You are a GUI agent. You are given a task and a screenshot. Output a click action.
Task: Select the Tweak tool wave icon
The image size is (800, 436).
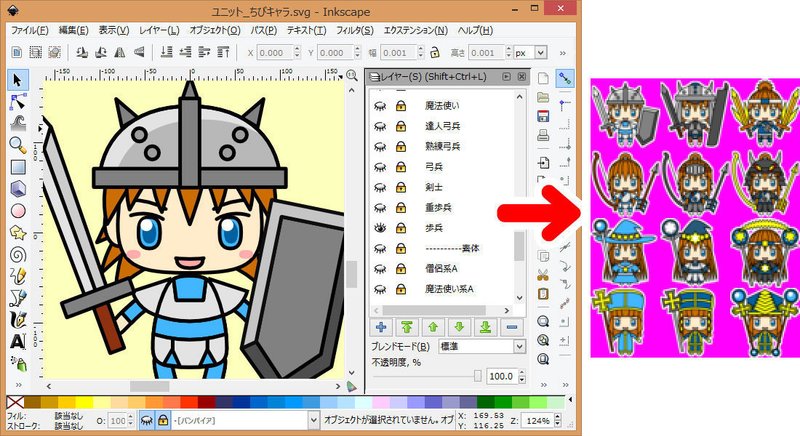click(18, 123)
